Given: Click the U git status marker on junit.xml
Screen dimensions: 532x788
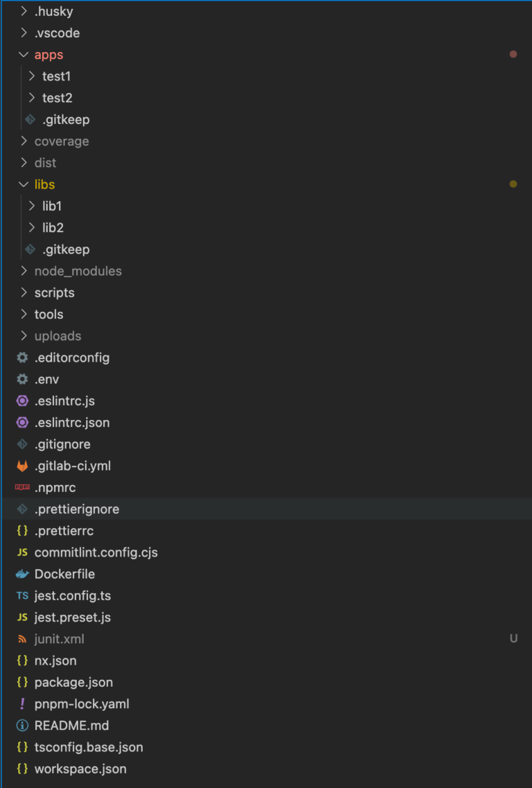Looking at the screenshot, I should point(513,638).
